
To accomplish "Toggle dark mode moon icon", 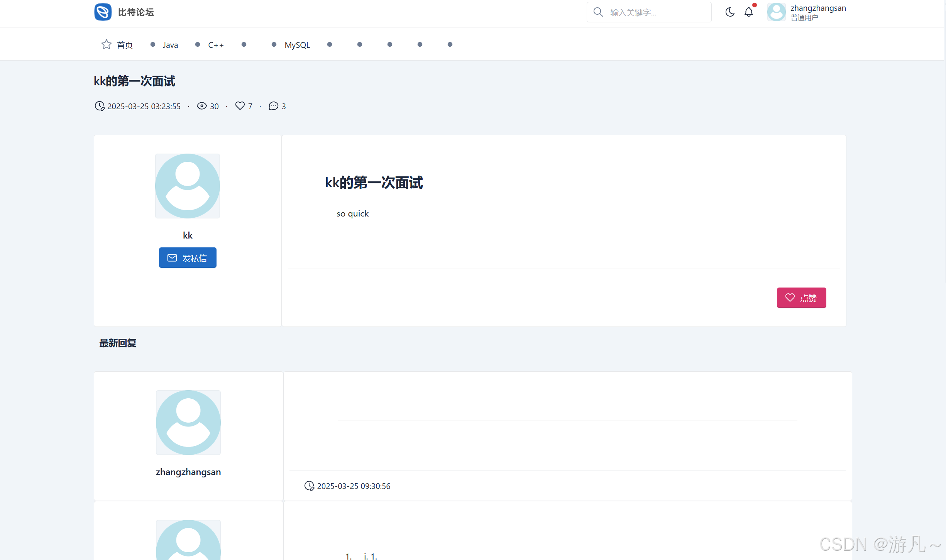I will (x=729, y=12).
